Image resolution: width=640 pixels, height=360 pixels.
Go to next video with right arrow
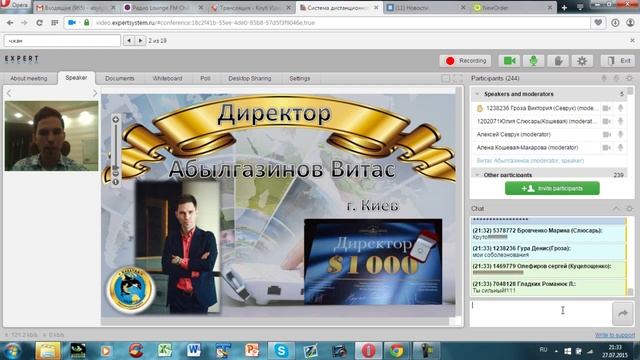pos(95,93)
